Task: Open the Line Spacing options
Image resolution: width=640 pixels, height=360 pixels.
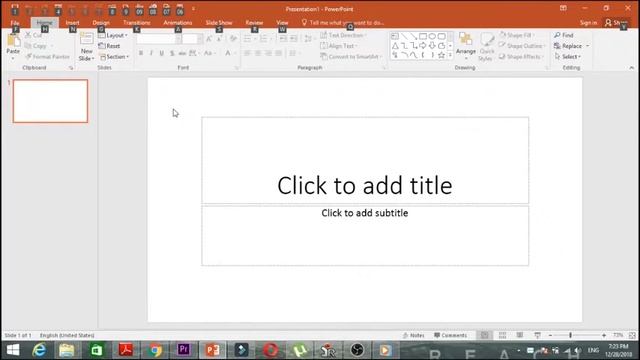Action: (309, 39)
